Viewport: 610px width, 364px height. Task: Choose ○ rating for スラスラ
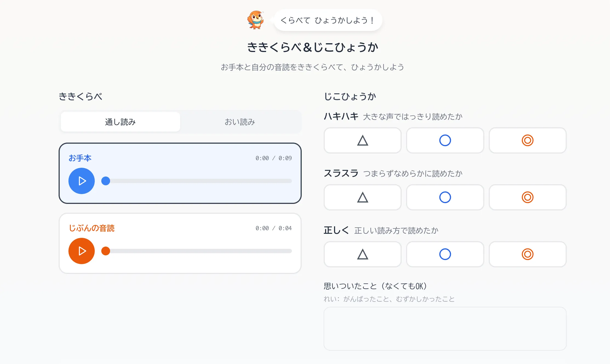tap(445, 197)
